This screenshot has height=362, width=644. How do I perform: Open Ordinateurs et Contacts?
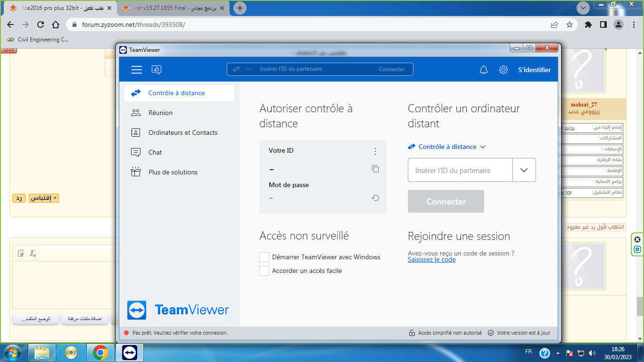coord(179,132)
